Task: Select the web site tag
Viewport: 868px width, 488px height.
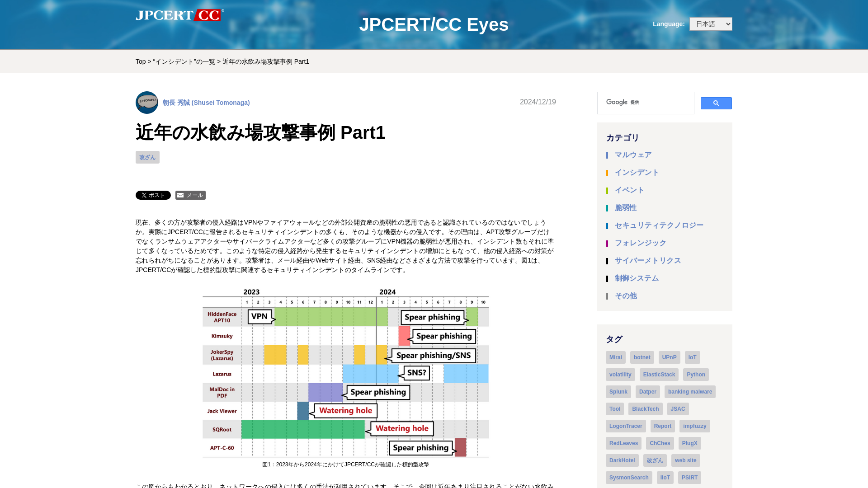Action: [x=685, y=460]
